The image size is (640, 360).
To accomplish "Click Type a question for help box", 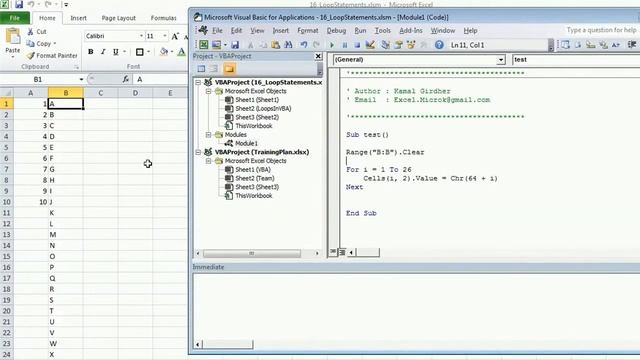I will click(x=601, y=30).
